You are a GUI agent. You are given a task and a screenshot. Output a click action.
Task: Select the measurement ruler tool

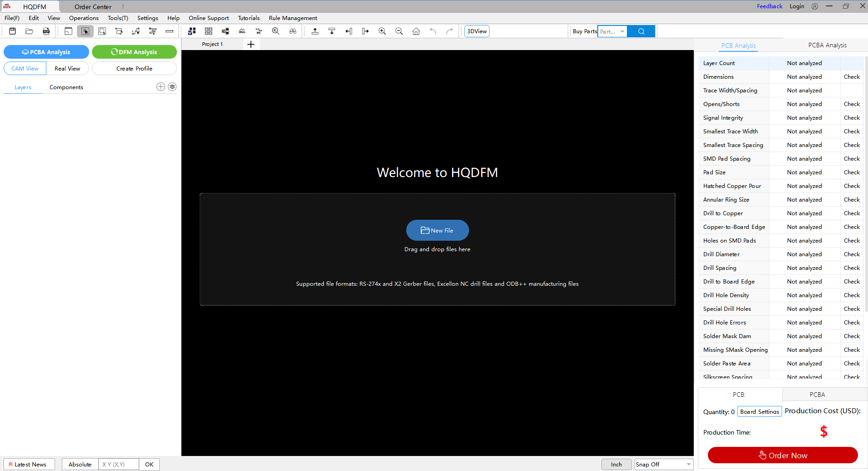169,31
